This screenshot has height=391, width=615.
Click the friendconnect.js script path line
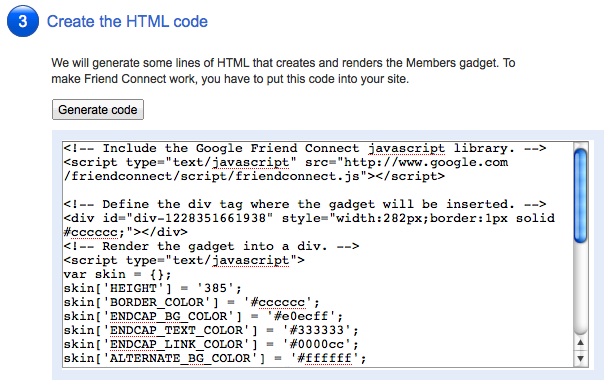[255, 176]
